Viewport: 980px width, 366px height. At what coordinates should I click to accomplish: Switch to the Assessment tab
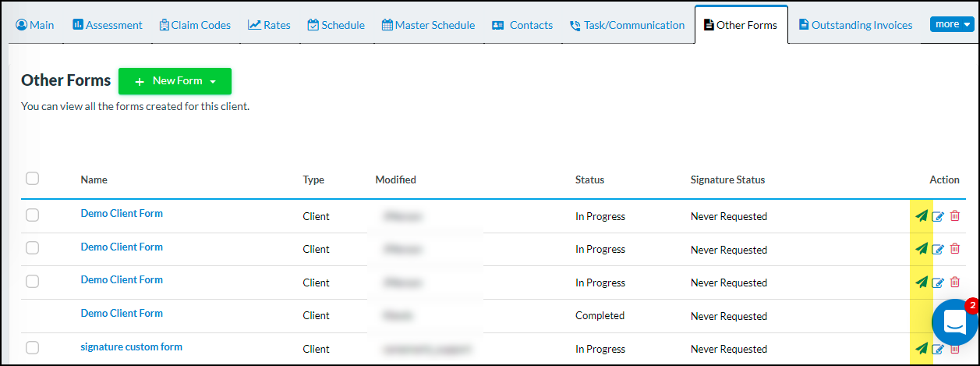point(107,25)
